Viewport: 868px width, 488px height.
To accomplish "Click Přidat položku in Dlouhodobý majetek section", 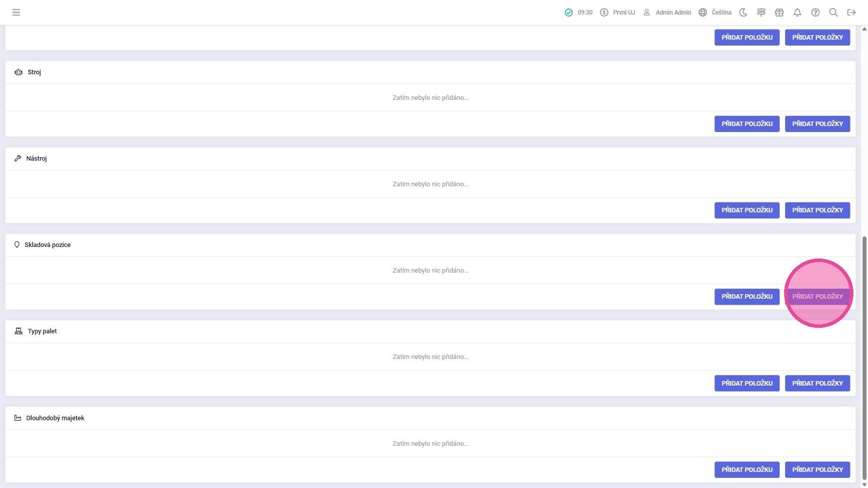I will (747, 469).
